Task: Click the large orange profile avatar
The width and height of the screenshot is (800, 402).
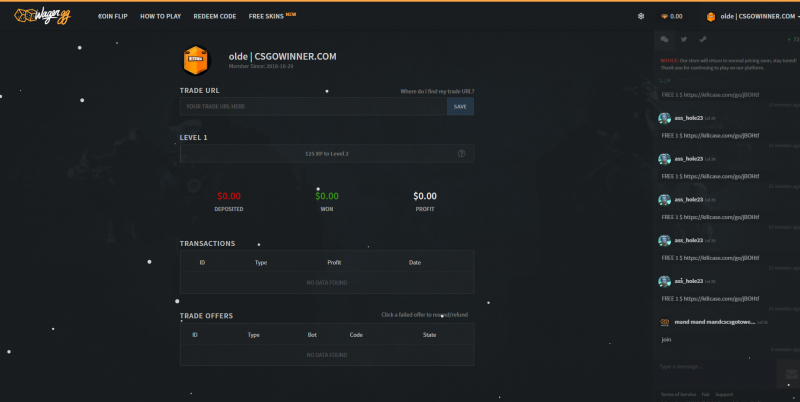Action: (x=196, y=60)
